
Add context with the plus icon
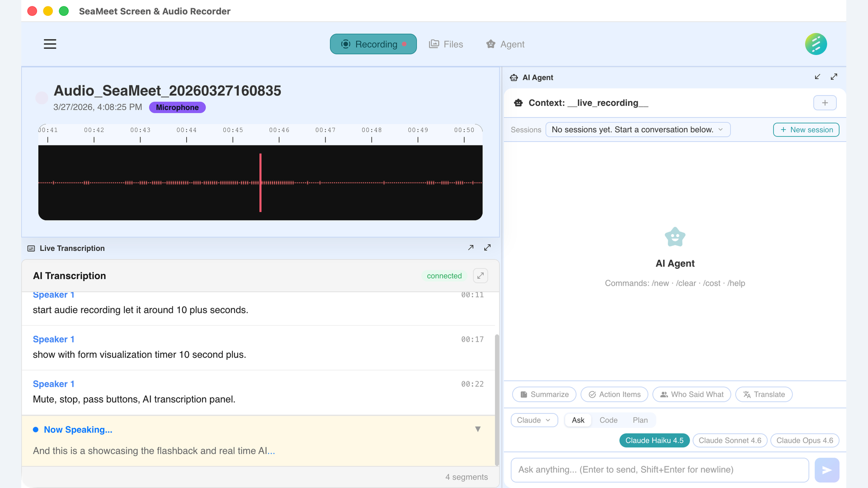click(x=825, y=103)
